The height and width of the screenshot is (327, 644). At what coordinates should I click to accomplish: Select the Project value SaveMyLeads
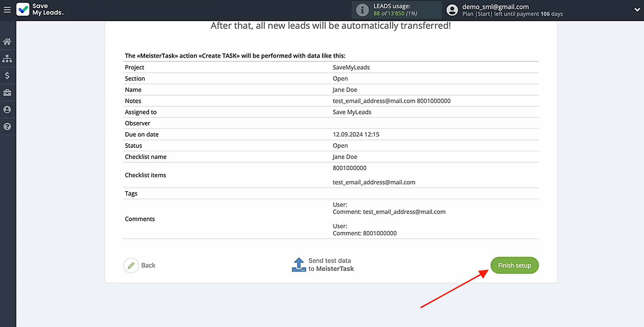tap(351, 67)
